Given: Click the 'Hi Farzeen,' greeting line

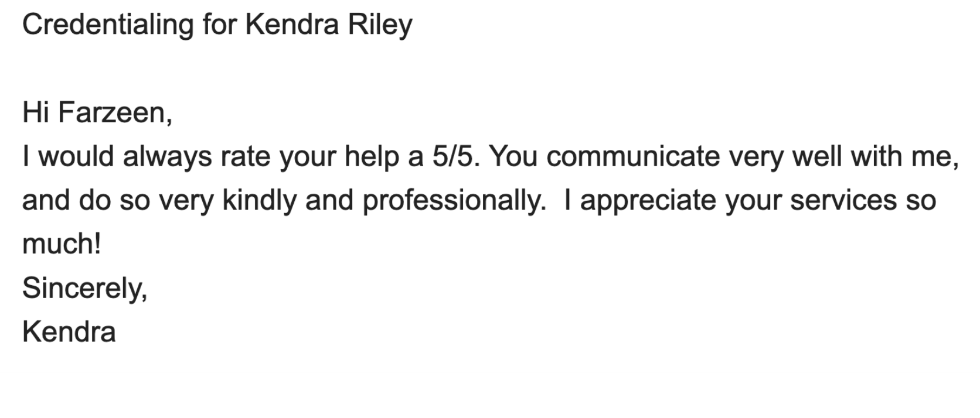Looking at the screenshot, I should coord(97,112).
